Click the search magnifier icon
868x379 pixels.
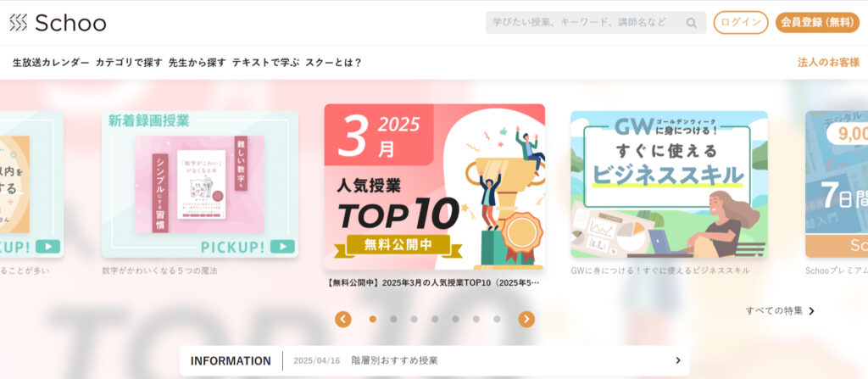(692, 23)
